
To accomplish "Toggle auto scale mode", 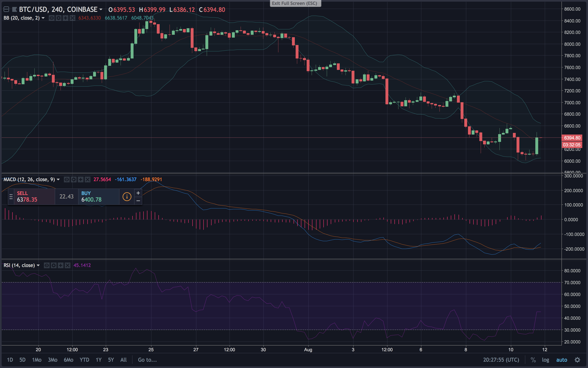I will tap(561, 360).
